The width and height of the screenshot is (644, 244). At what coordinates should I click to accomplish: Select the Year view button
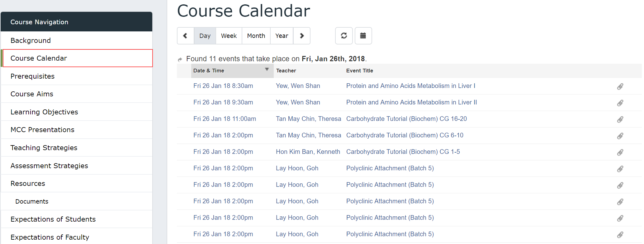(x=282, y=36)
